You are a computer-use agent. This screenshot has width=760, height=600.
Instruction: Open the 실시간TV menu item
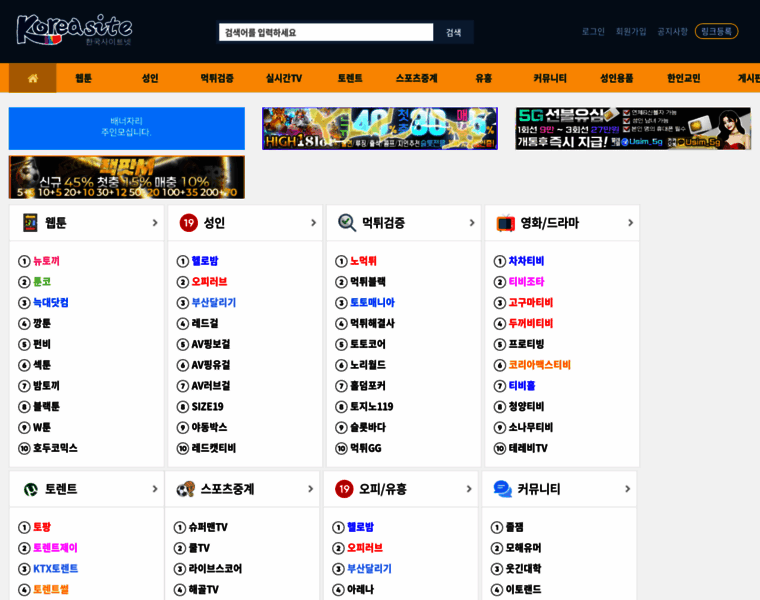[x=283, y=78]
